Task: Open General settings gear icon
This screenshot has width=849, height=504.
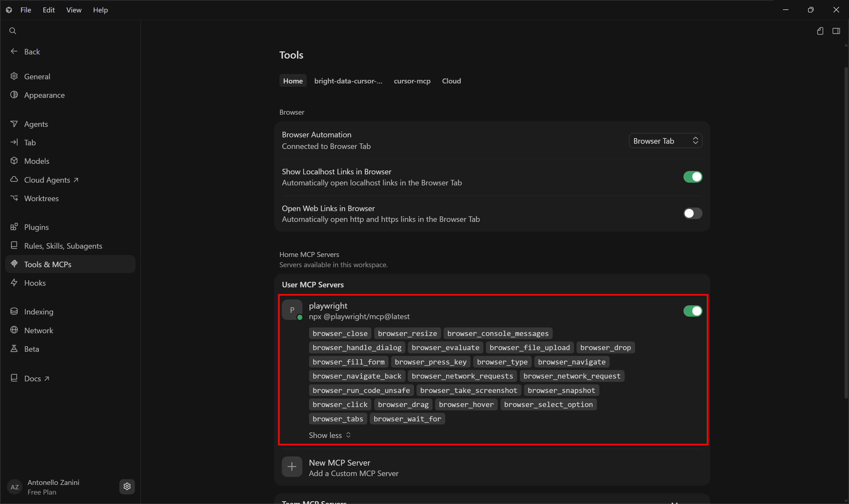Action: pos(14,76)
